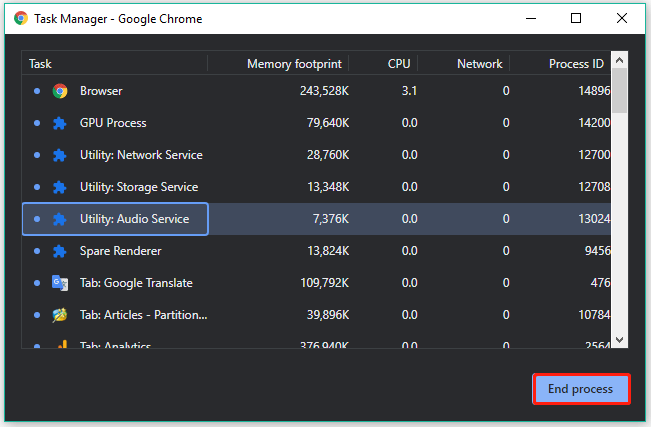The image size is (651, 427).
Task: Click the Network Service puzzle piece icon
Action: 60,155
